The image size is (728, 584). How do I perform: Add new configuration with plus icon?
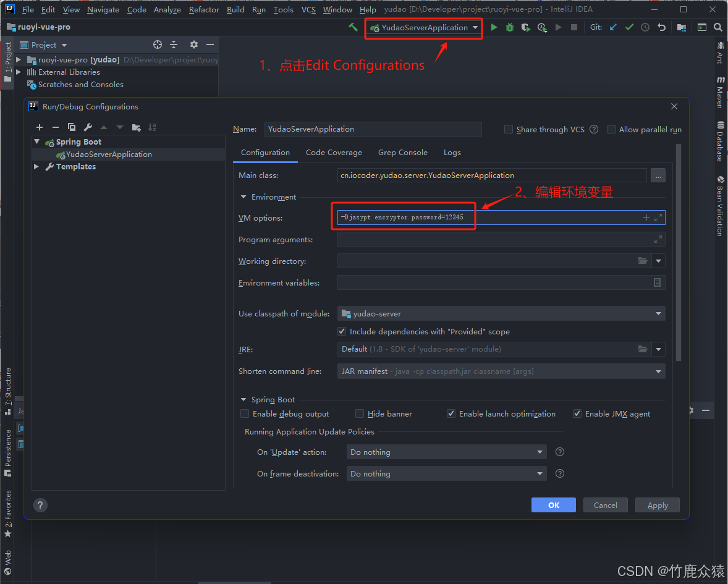point(40,127)
